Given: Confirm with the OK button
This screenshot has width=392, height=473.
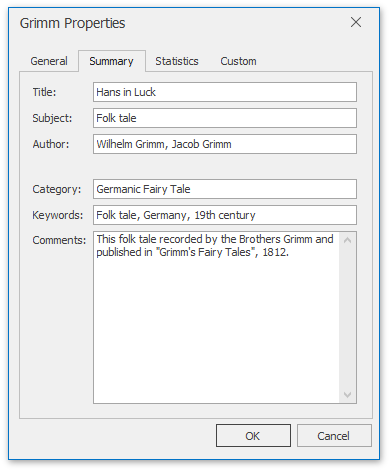Looking at the screenshot, I should [x=254, y=436].
